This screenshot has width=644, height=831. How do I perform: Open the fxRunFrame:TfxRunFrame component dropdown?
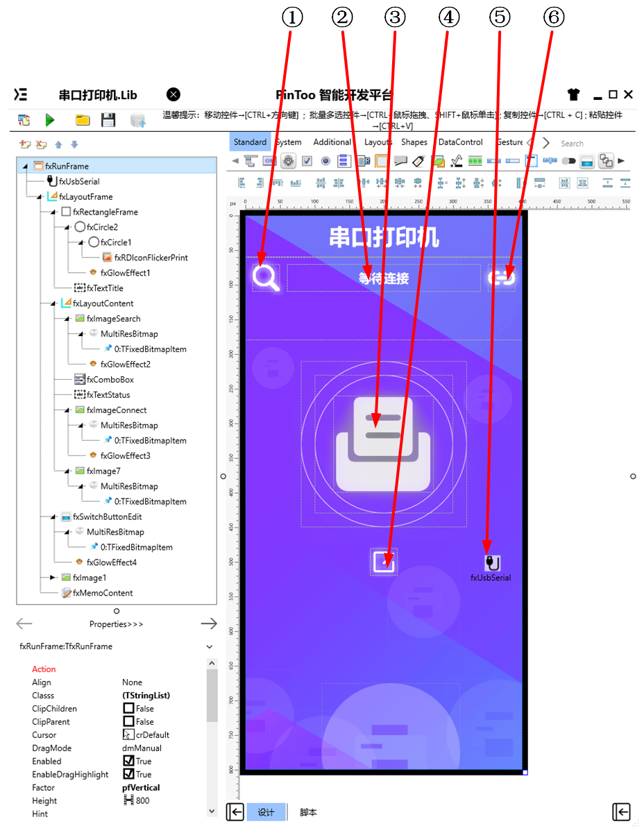(x=209, y=646)
